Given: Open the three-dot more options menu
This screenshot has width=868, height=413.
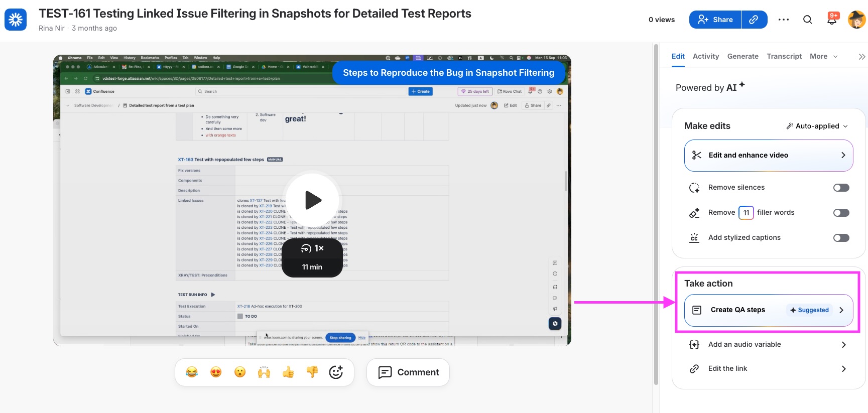Looking at the screenshot, I should [784, 20].
